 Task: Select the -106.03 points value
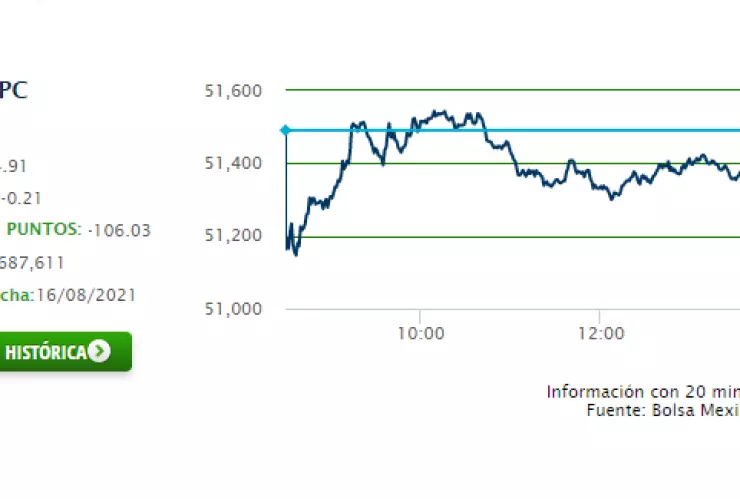[x=119, y=230]
